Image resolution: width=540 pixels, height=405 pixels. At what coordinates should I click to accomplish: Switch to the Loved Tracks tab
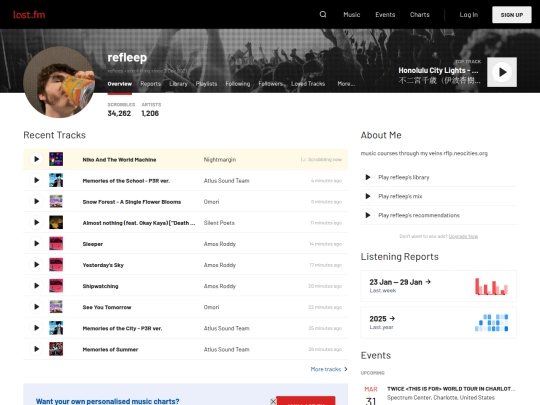[308, 84]
